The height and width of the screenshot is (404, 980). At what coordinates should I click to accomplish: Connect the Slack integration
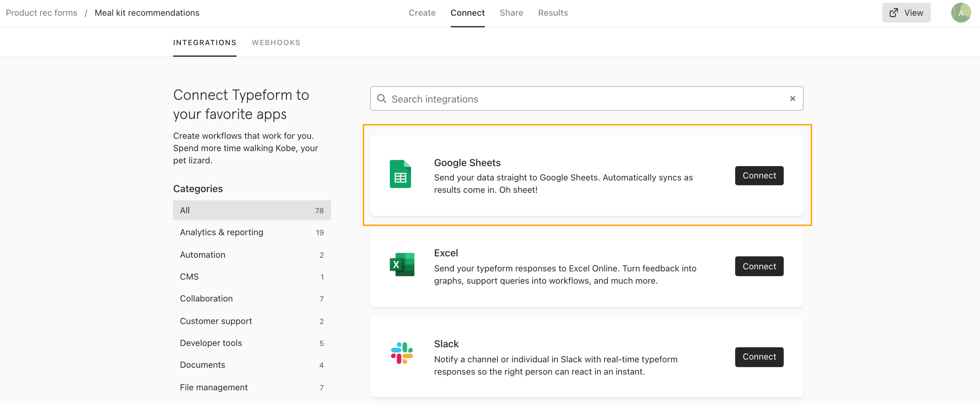point(759,357)
